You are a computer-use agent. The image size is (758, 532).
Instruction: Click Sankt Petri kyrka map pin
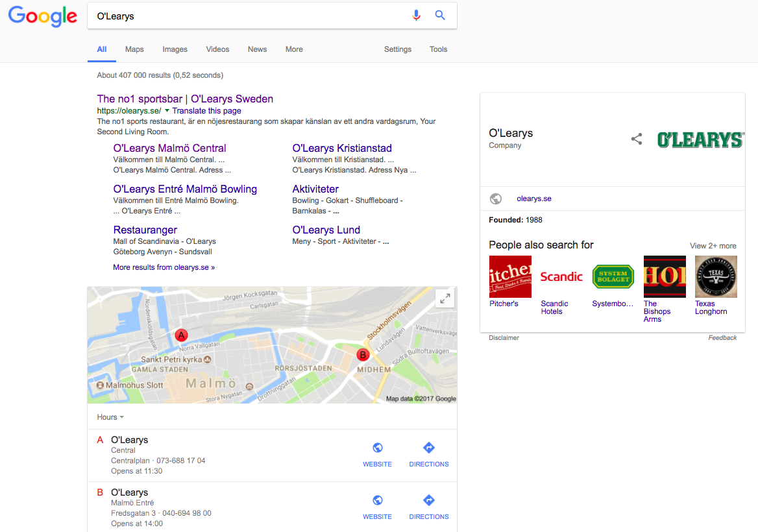[x=208, y=359]
